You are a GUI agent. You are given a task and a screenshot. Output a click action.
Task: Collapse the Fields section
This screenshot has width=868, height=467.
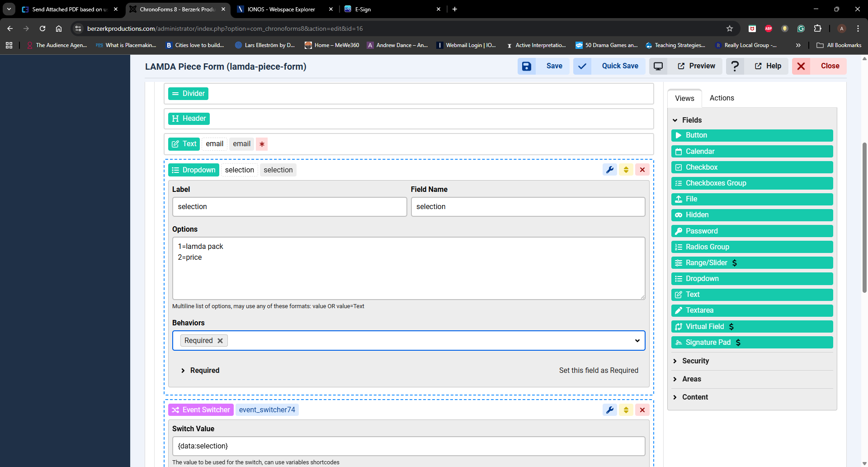pos(692,120)
